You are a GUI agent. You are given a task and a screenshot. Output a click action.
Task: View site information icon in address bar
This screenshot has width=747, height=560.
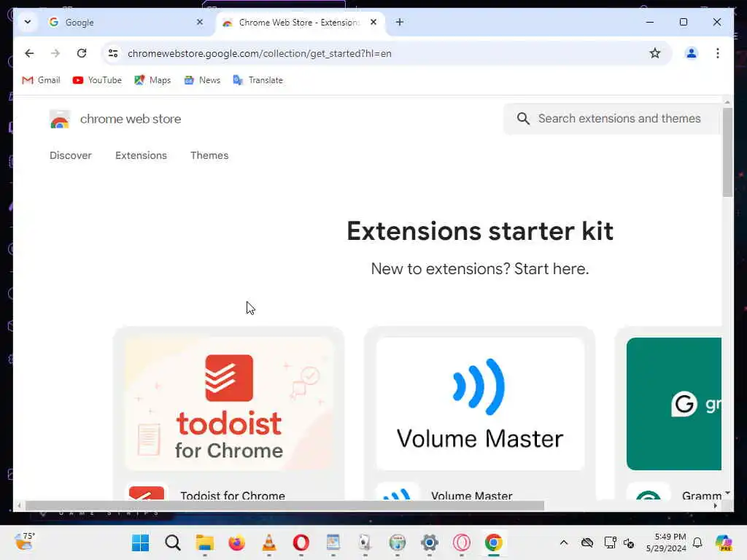pos(113,53)
